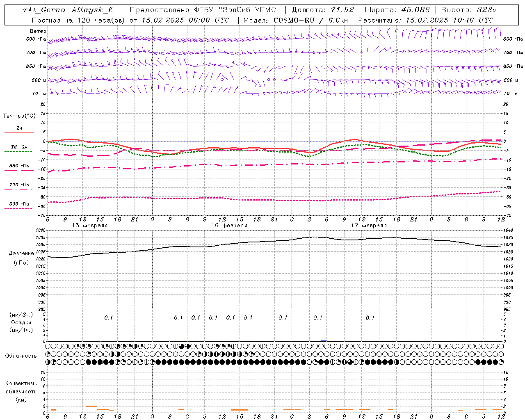Click the Прогноз на 120 часа(ов) text
This screenshot has width=525, height=420.
[x=79, y=20]
